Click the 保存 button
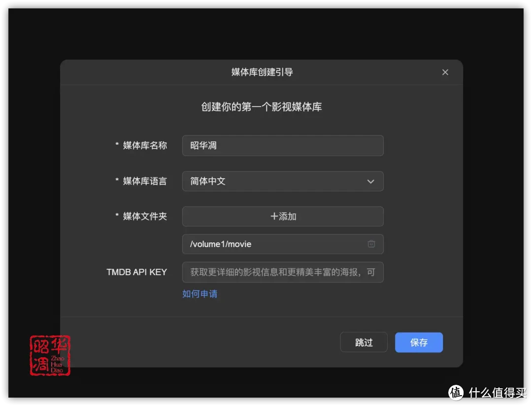The image size is (532, 406). pyautogui.click(x=419, y=343)
